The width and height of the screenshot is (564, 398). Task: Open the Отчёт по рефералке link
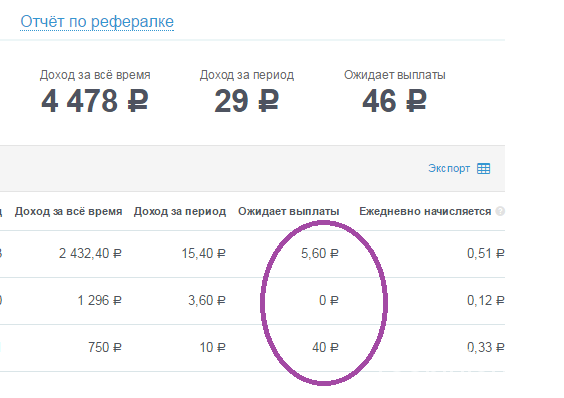pyautogui.click(x=97, y=22)
